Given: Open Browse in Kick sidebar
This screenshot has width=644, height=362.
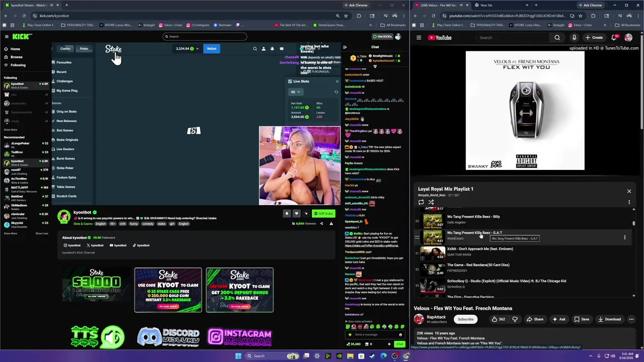Looking at the screenshot, I should (13, 57).
